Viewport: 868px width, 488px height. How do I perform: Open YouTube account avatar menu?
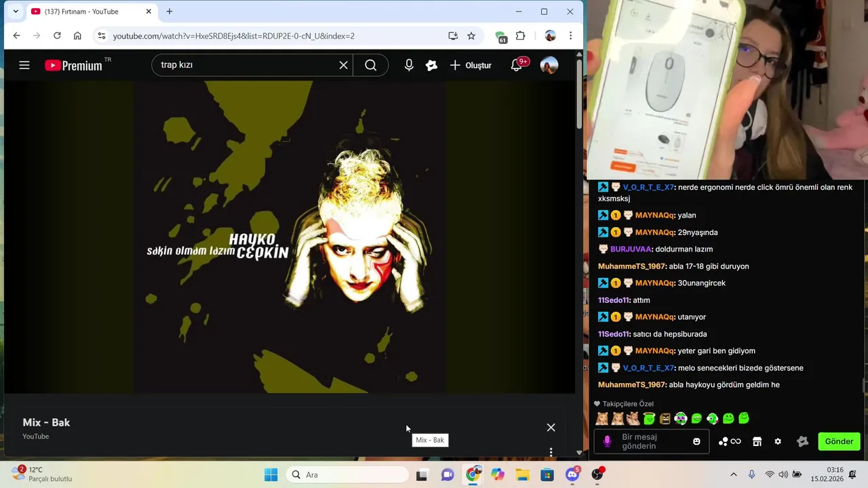pyautogui.click(x=549, y=65)
